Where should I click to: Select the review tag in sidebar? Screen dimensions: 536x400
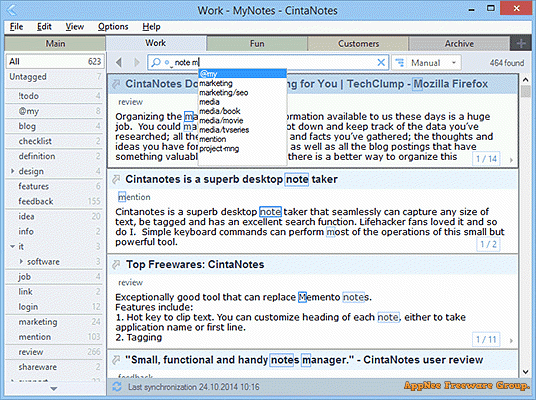click(x=55, y=351)
